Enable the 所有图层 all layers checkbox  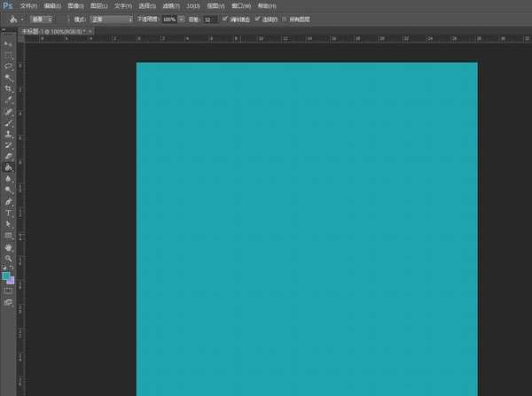pos(284,18)
